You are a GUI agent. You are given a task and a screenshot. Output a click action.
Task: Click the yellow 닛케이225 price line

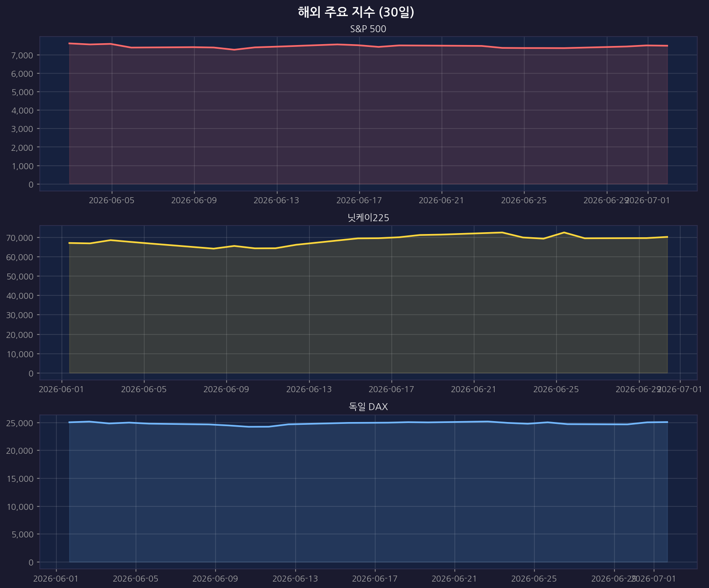(x=368, y=238)
